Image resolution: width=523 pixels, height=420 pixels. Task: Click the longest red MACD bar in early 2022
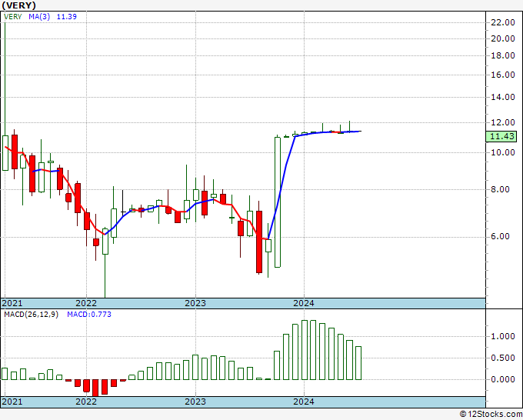tap(95, 388)
